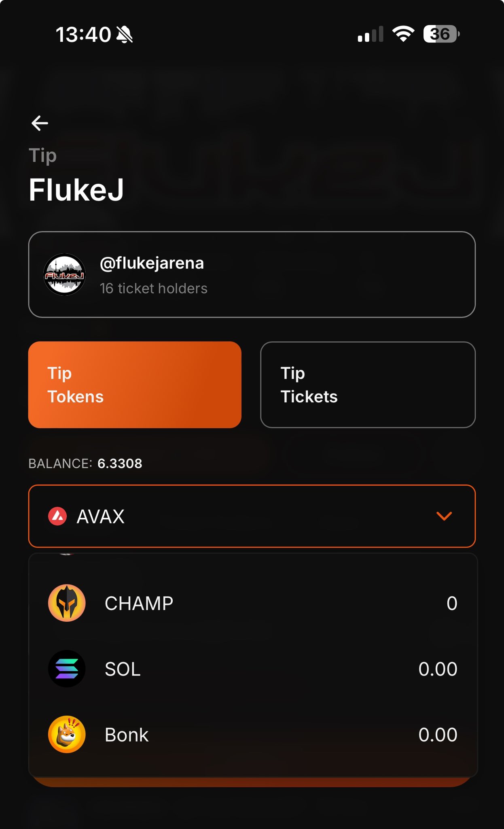The width and height of the screenshot is (504, 829).
Task: Tap the Wi-Fi status icon
Action: point(403,34)
